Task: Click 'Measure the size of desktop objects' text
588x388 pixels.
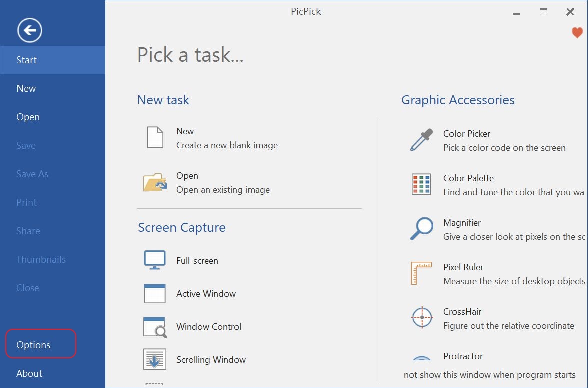Action: click(x=514, y=281)
